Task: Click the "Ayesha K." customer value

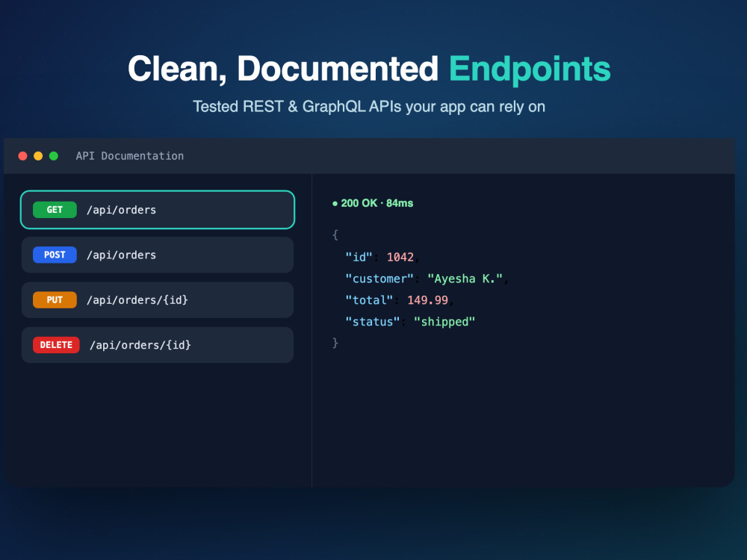Action: (465, 279)
